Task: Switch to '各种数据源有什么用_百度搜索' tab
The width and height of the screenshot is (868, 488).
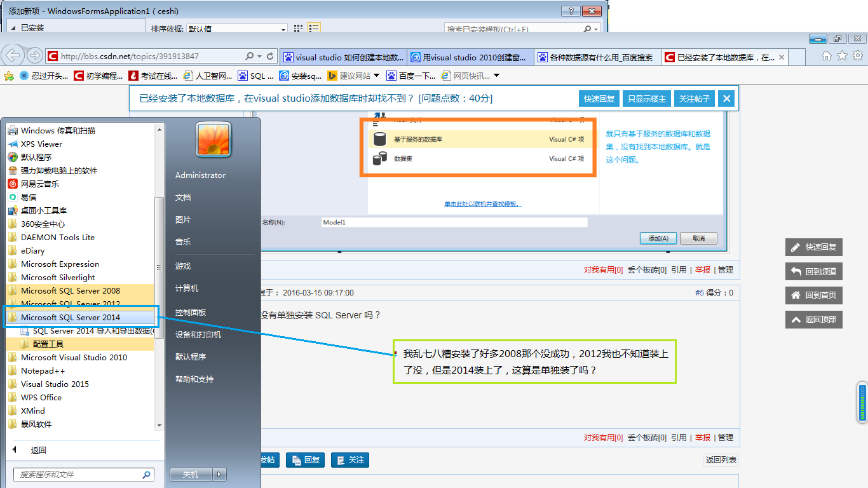Action: coord(597,57)
